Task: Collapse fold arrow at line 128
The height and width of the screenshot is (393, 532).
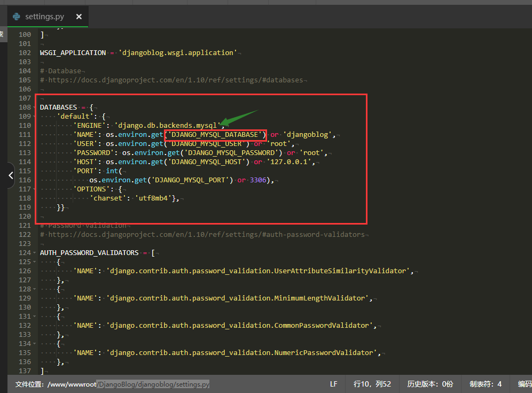Action: 34,289
